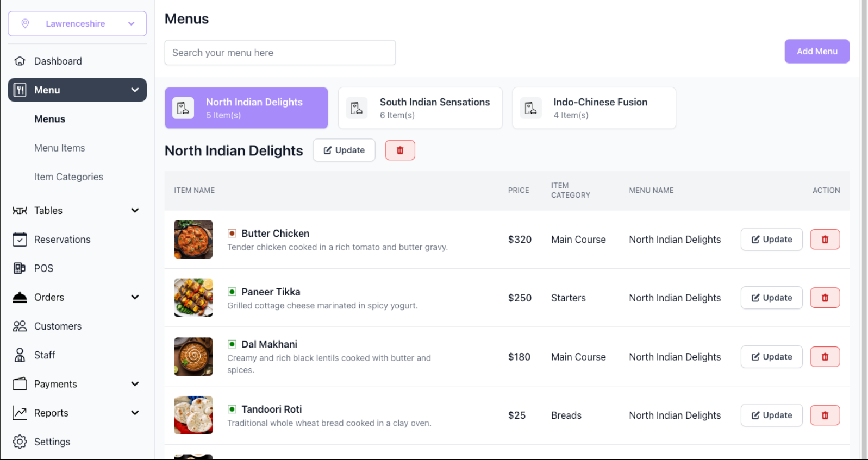Click the Reservations calendar icon

(20, 240)
